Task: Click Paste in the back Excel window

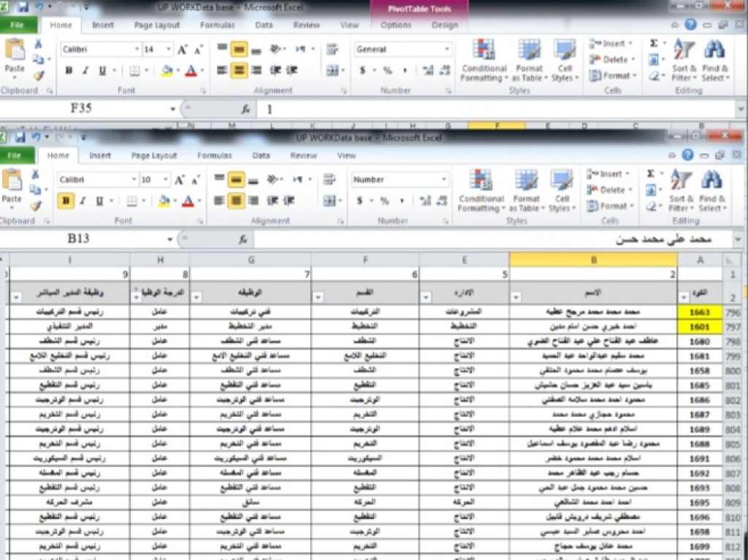Action: click(x=15, y=57)
